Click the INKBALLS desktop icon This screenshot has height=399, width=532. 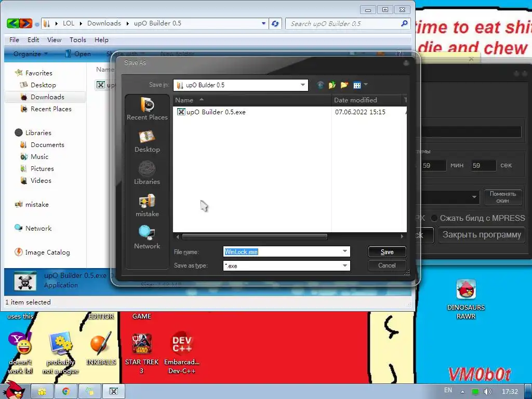[101, 349]
